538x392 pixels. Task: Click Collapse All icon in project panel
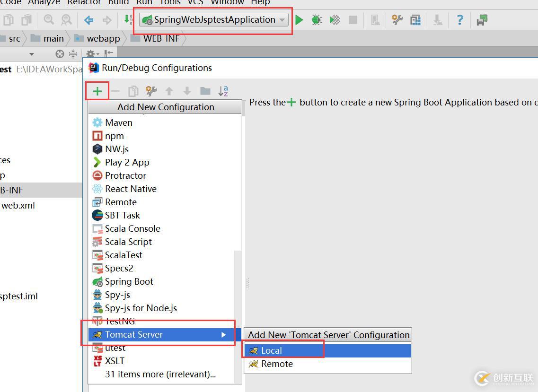(73, 53)
